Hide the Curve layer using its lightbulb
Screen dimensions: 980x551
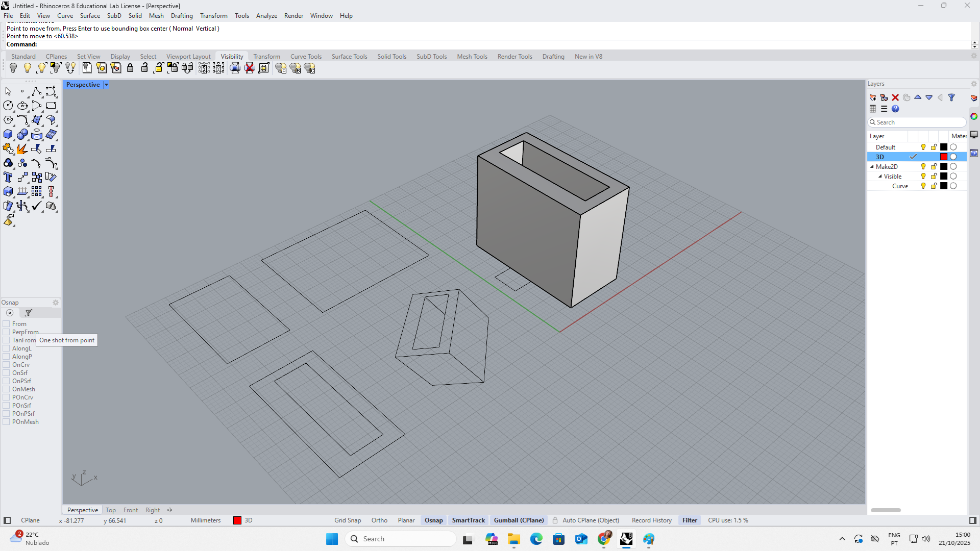923,186
